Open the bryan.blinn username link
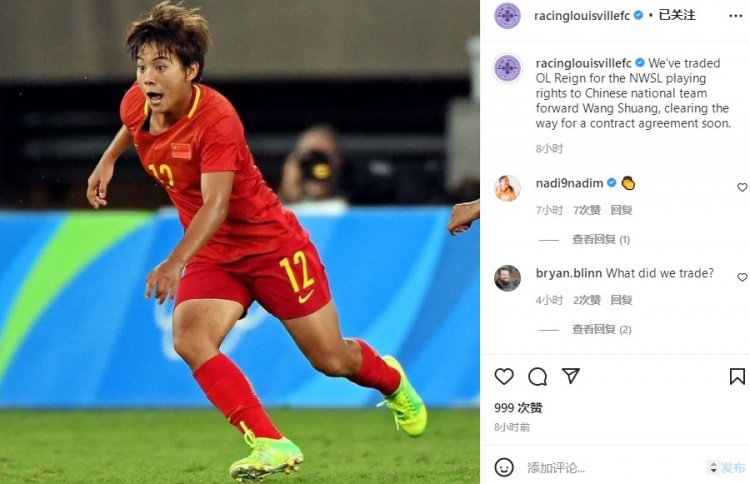750x484 pixels. pyautogui.click(x=569, y=273)
